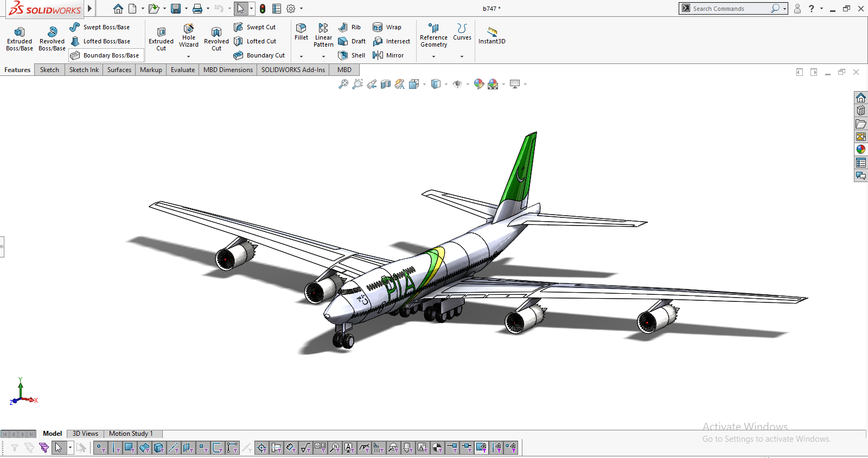This screenshot has height=458, width=868.
Task: Toggle Instant3D mode
Action: [492, 36]
